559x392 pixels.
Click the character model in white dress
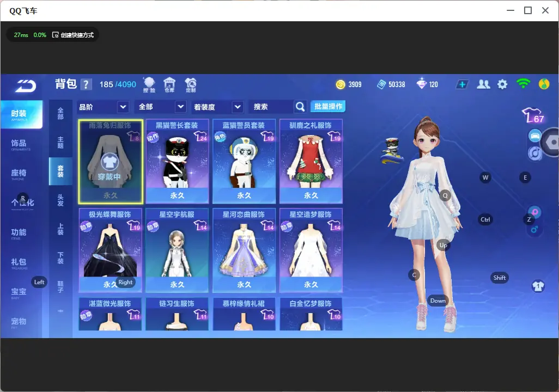426,224
